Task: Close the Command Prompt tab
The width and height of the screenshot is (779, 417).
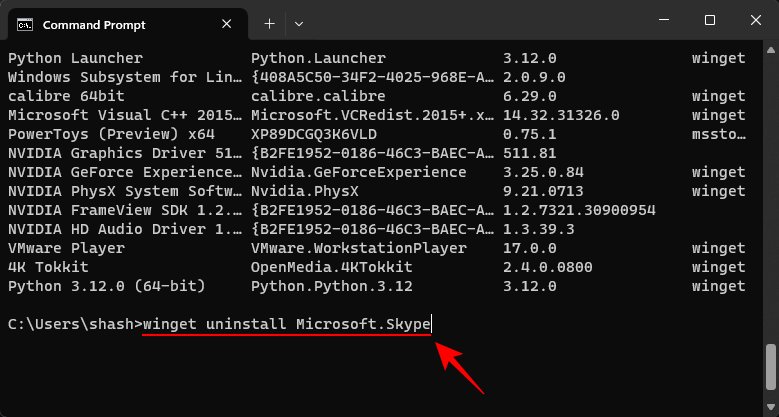Action: point(227,23)
